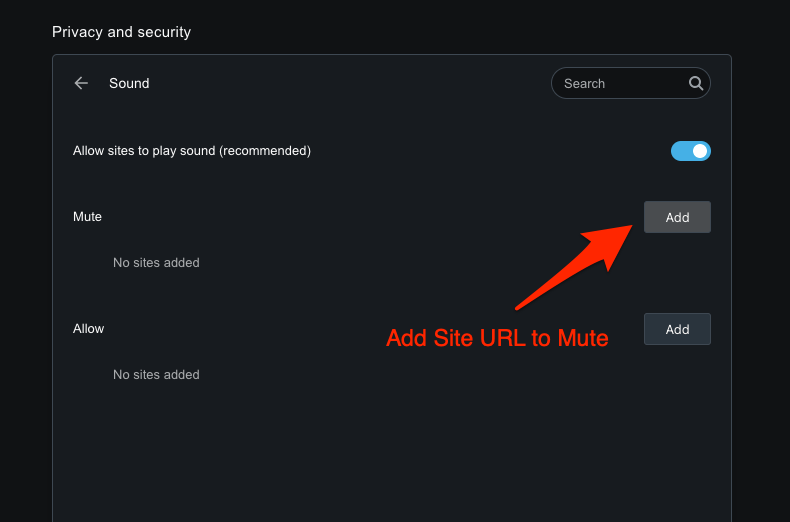The height and width of the screenshot is (522, 790).
Task: Focus the Search input field
Action: pyautogui.click(x=622, y=83)
